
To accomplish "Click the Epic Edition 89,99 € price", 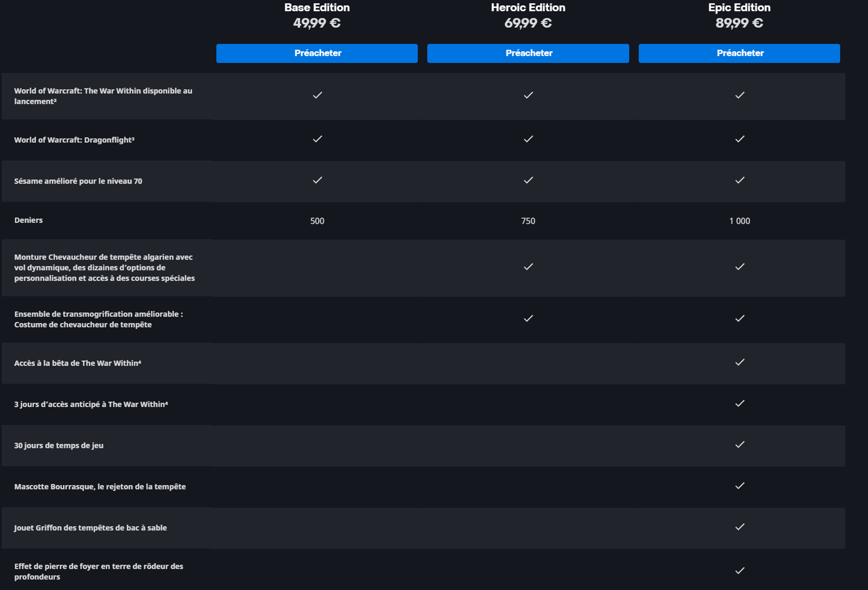I will point(739,23).
